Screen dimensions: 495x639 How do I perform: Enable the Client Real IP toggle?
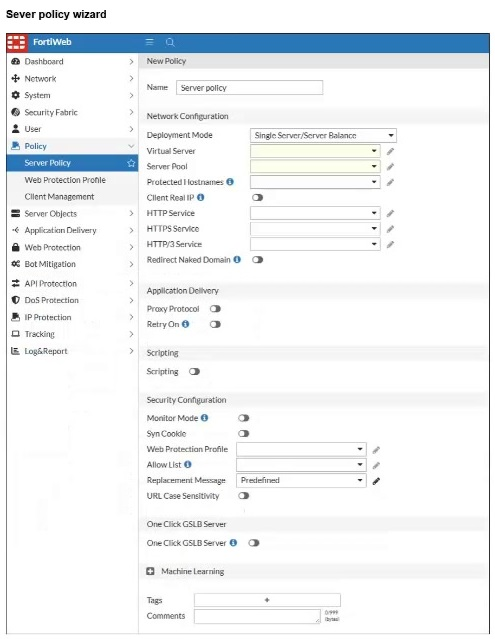(x=257, y=198)
